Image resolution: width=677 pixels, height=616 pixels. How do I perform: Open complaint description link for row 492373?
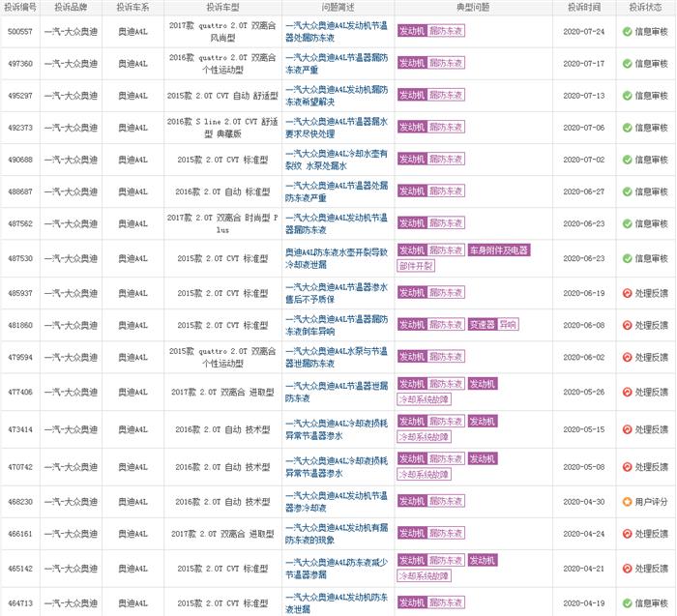(337, 128)
